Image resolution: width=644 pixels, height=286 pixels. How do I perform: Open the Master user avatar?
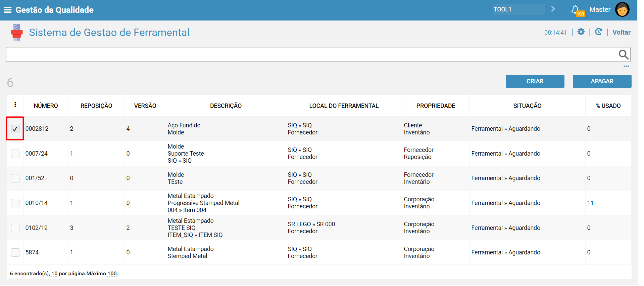tap(622, 9)
